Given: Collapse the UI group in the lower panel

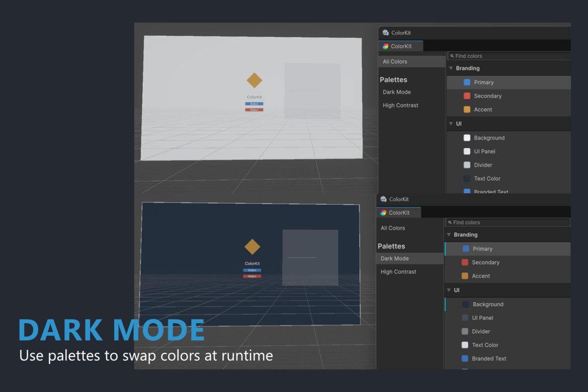Looking at the screenshot, I should click(449, 290).
